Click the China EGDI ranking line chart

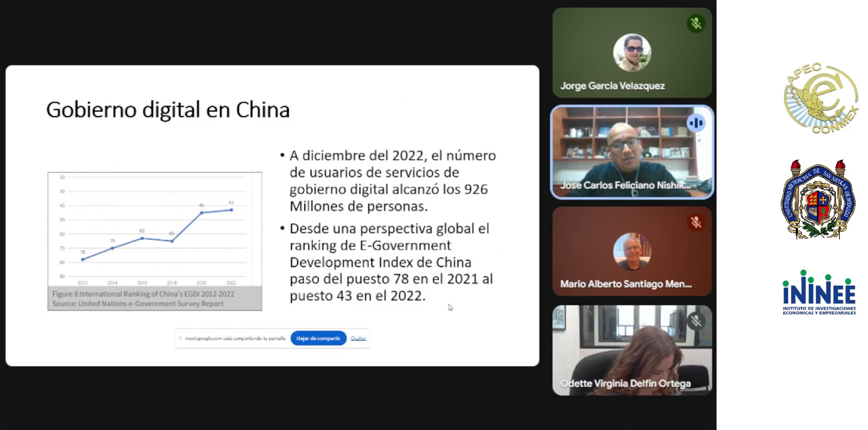click(154, 229)
